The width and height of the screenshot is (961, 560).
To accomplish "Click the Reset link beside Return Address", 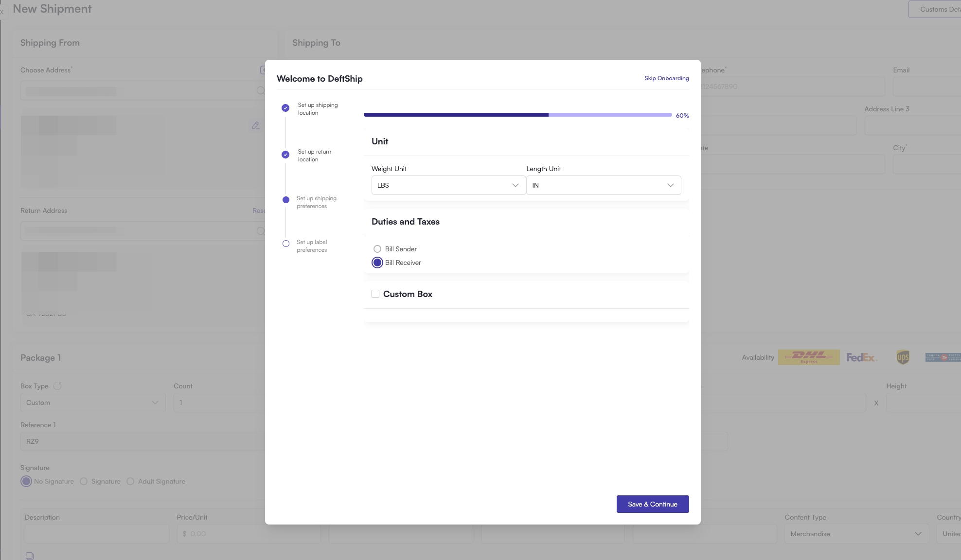I will coord(259,210).
